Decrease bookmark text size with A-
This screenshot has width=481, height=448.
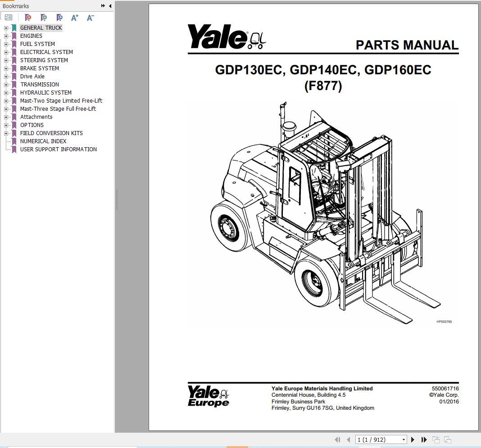coord(90,17)
